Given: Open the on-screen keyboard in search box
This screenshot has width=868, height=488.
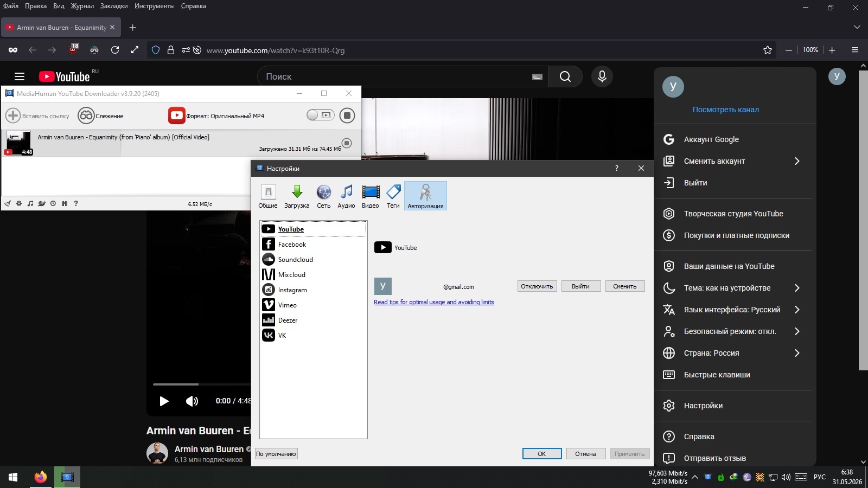Looking at the screenshot, I should 538,76.
